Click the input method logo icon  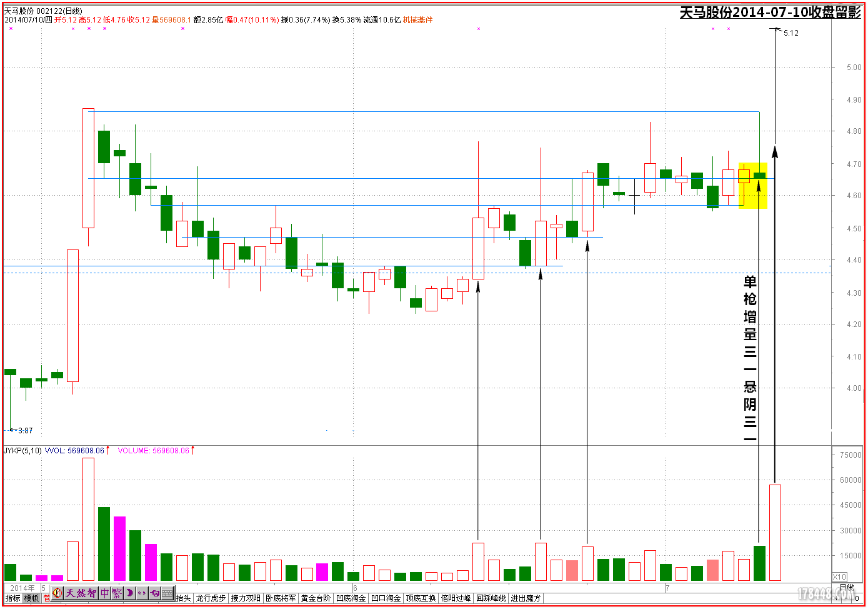point(57,593)
